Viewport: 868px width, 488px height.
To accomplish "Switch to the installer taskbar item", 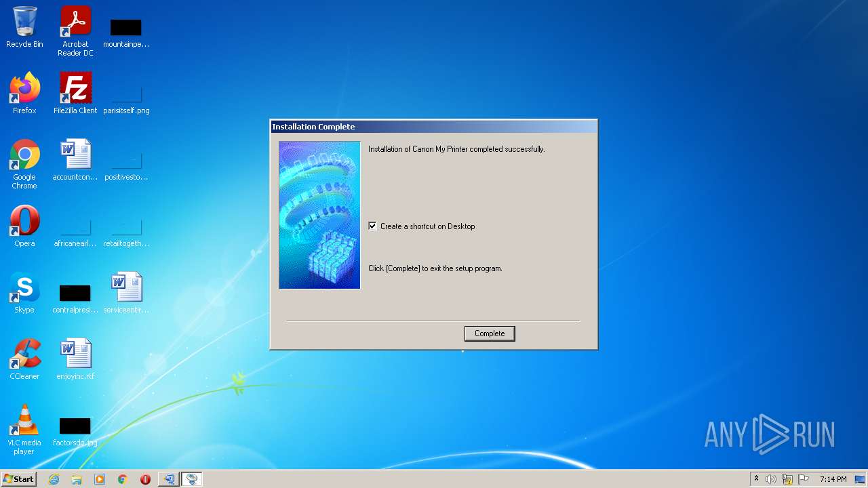I will (169, 479).
